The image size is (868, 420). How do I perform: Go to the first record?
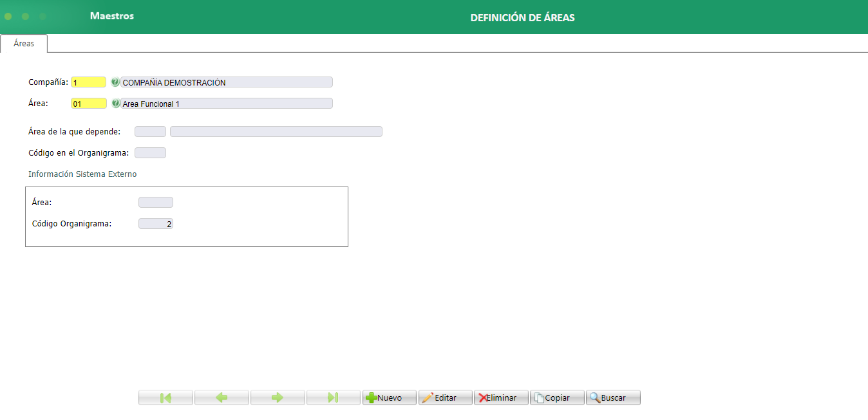(x=165, y=397)
